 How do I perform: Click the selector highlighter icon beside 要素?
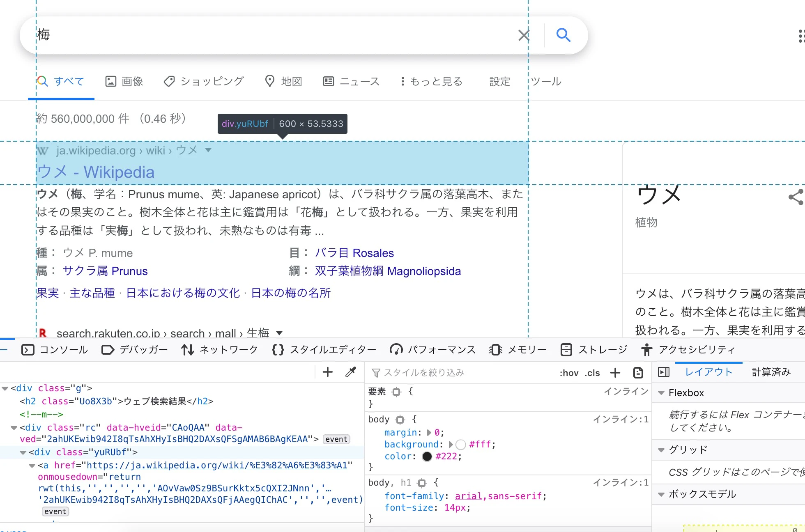point(396,392)
